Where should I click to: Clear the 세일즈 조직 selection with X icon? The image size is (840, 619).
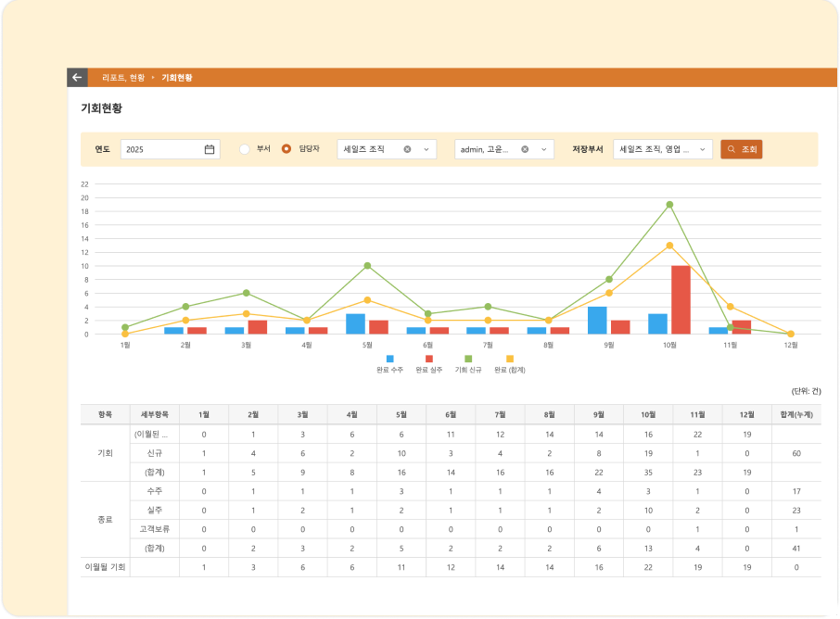click(407, 149)
